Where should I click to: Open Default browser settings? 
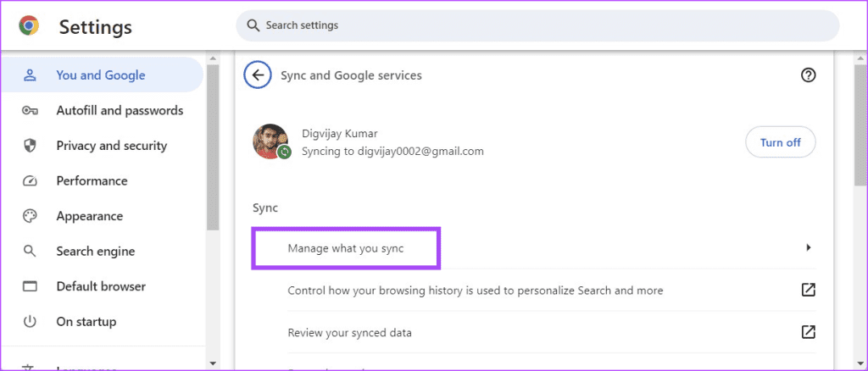(x=101, y=286)
